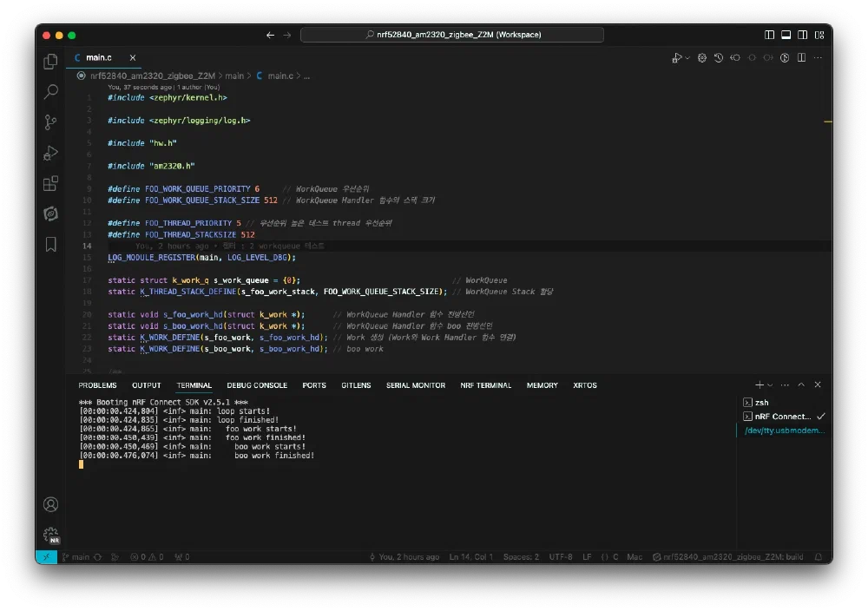Select the zsh terminal in terminal list
The width and height of the screenshot is (868, 611).
point(761,403)
